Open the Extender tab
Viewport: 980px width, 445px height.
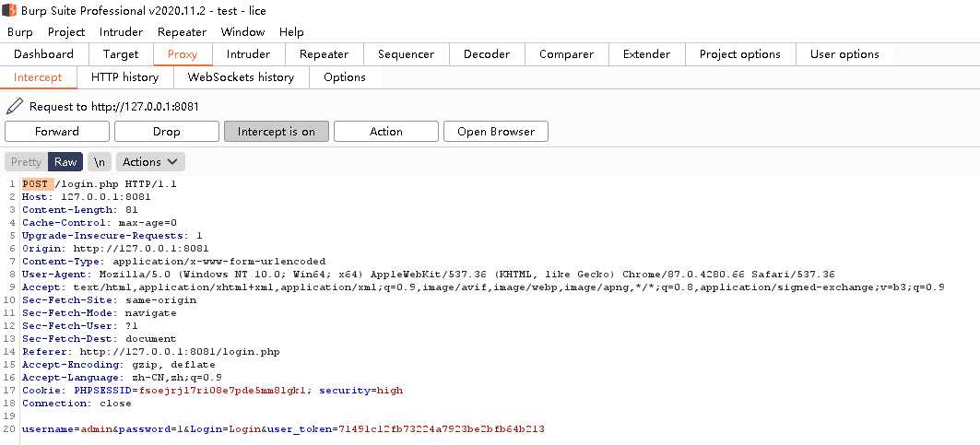(647, 54)
